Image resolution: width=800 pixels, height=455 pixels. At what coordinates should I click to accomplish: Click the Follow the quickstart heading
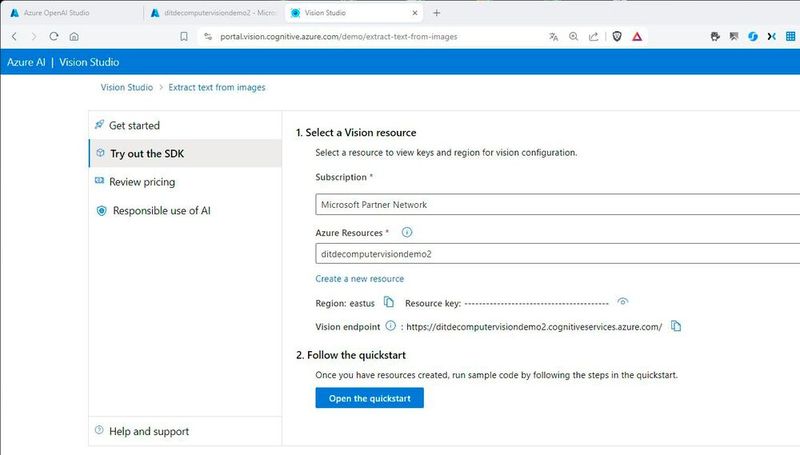(351, 355)
